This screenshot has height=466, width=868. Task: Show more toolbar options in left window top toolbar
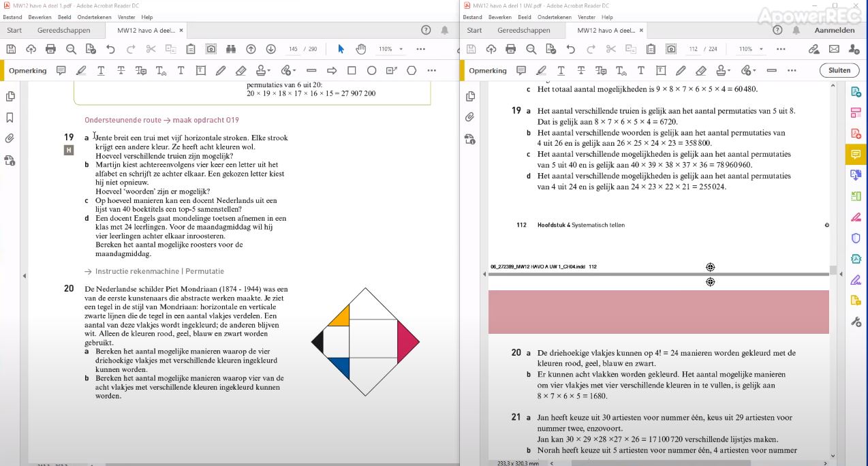click(420, 49)
